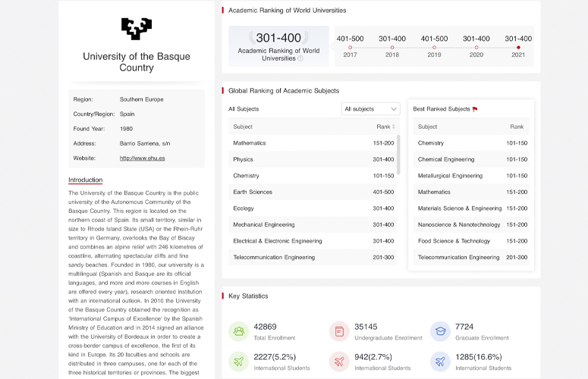
Task: Open the www.ehu.es website link
Action: [142, 158]
